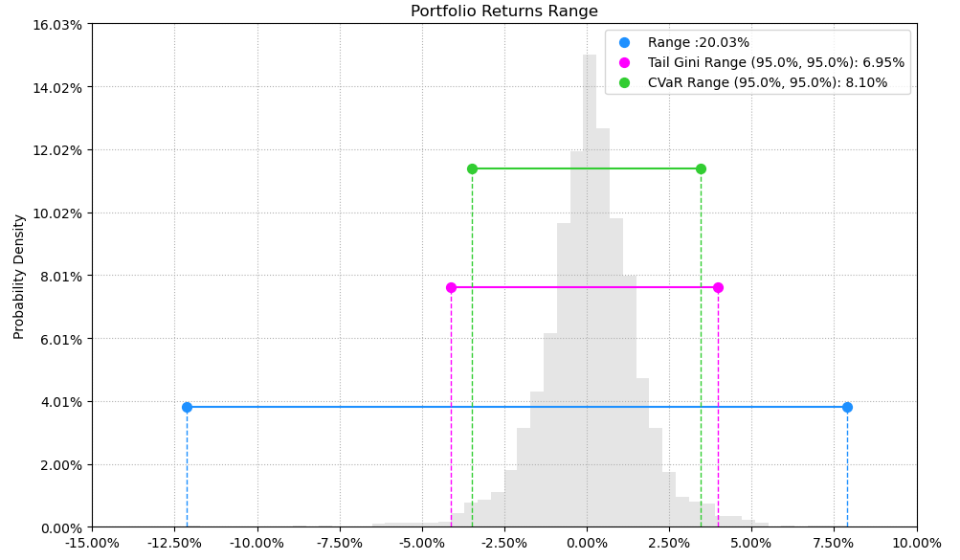Click the right green CVaR endpoint dot
Viewport: 960px width, 560px height.
coord(701,168)
